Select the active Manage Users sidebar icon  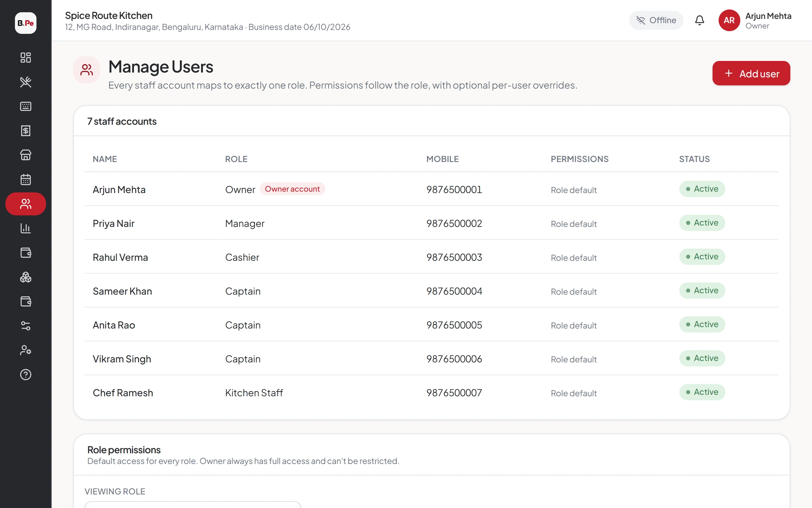(26, 204)
